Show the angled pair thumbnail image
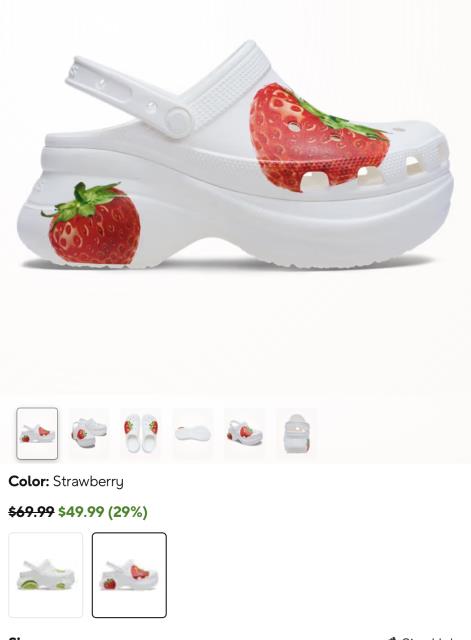This screenshot has width=471, height=640. [89, 433]
